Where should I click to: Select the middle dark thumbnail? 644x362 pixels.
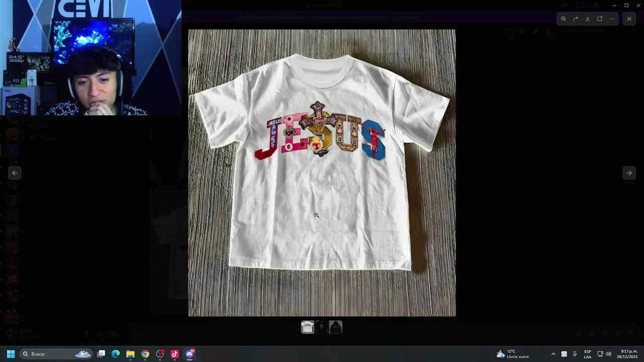pos(321,327)
